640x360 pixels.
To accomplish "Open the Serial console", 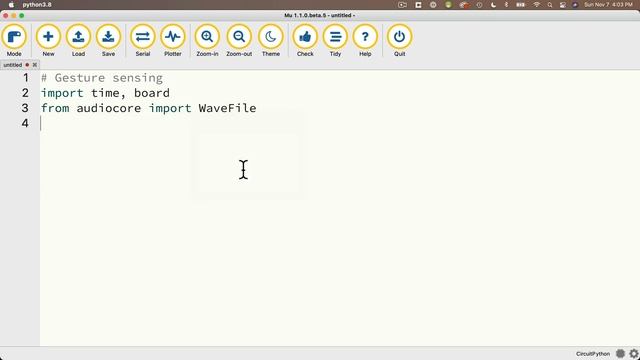I will pos(143,40).
